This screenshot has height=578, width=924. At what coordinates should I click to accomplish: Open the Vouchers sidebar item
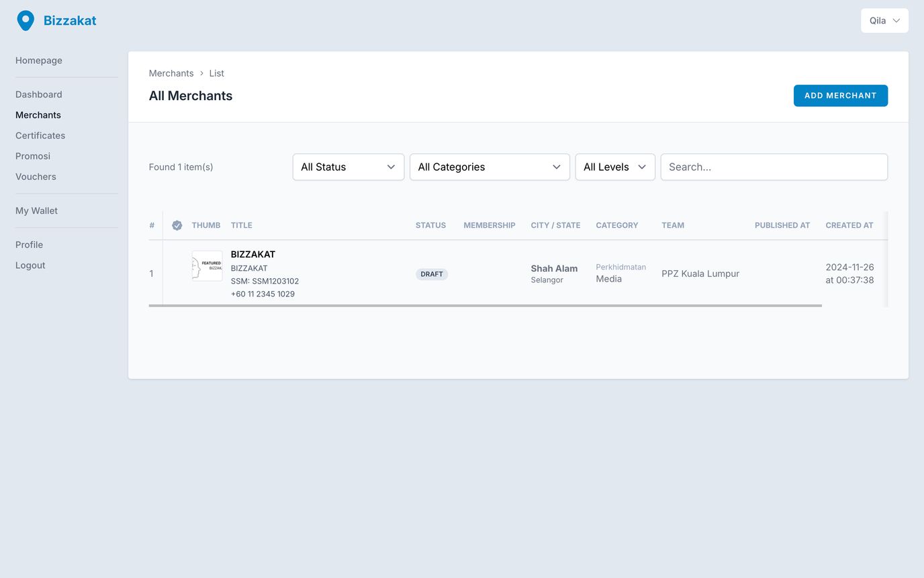tap(36, 177)
